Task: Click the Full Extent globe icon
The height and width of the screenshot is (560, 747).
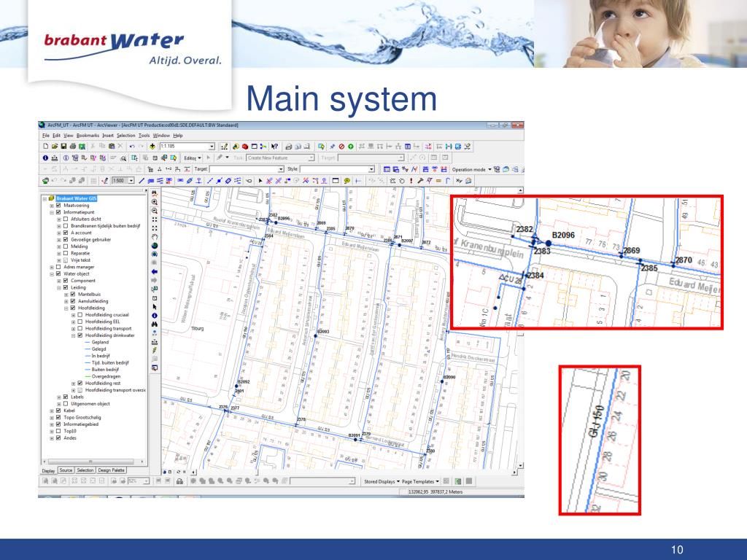Action: (155, 246)
